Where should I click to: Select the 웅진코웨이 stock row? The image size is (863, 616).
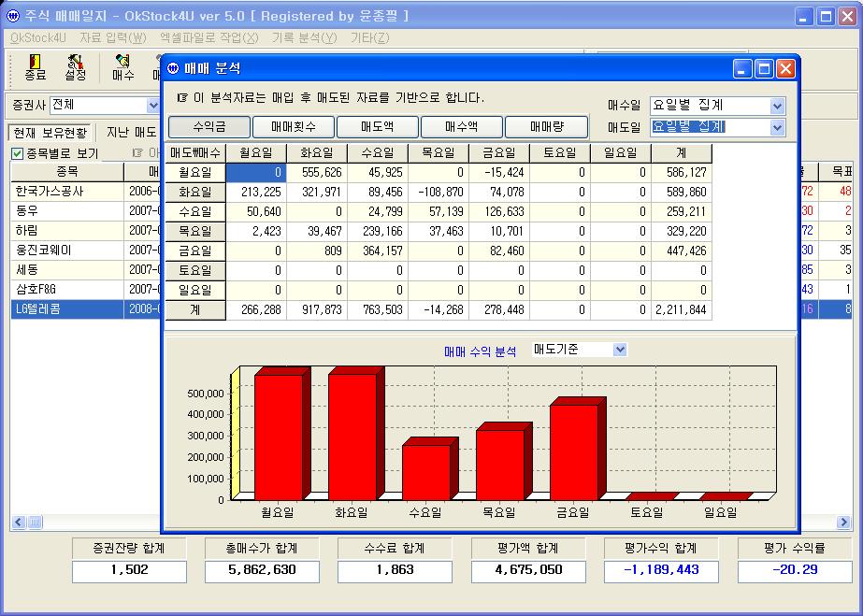[x=85, y=251]
